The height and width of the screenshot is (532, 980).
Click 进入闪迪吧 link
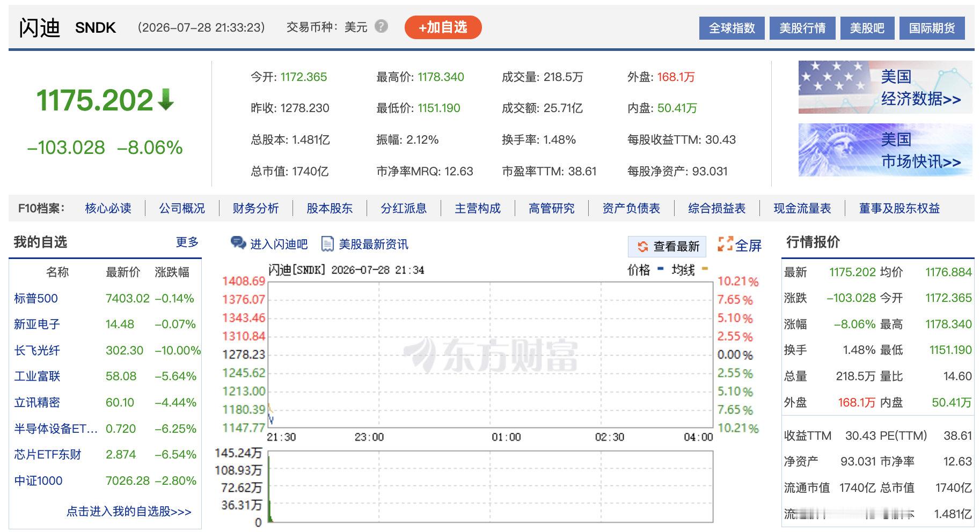pos(279,244)
